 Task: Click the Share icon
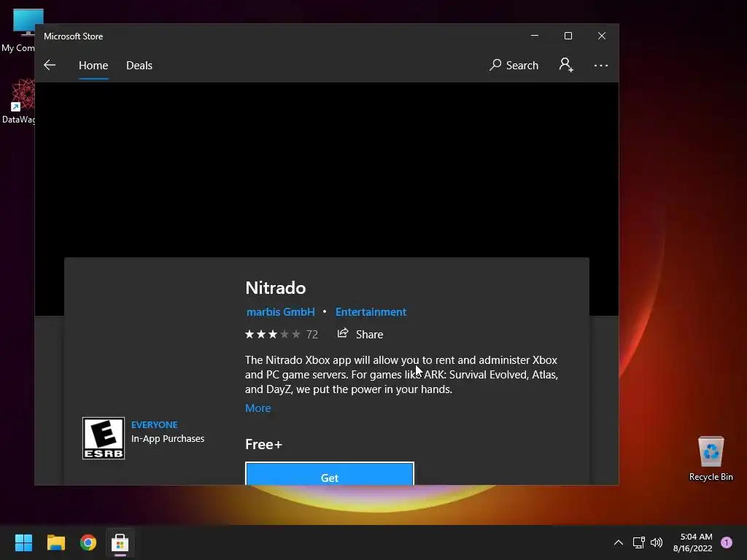[x=343, y=333]
